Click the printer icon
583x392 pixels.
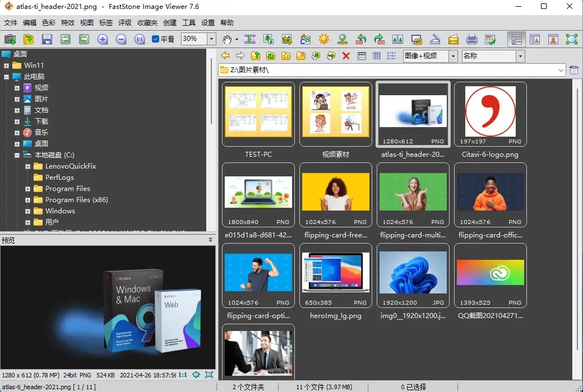(472, 39)
